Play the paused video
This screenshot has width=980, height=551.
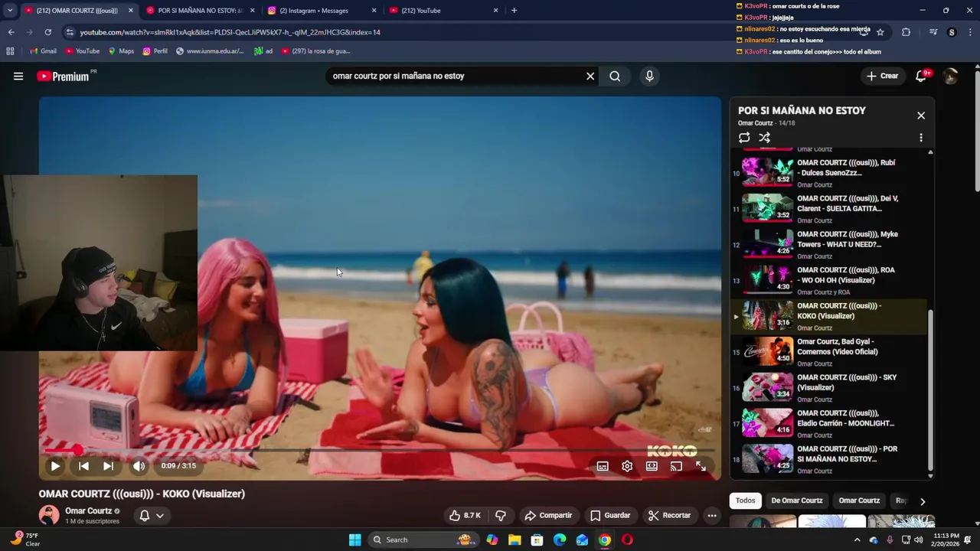point(55,465)
